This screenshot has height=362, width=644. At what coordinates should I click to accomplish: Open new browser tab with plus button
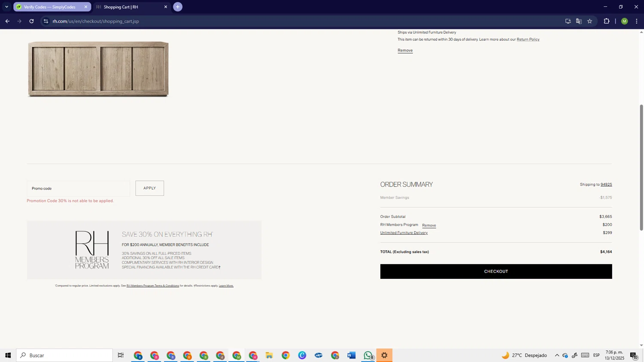(x=178, y=7)
